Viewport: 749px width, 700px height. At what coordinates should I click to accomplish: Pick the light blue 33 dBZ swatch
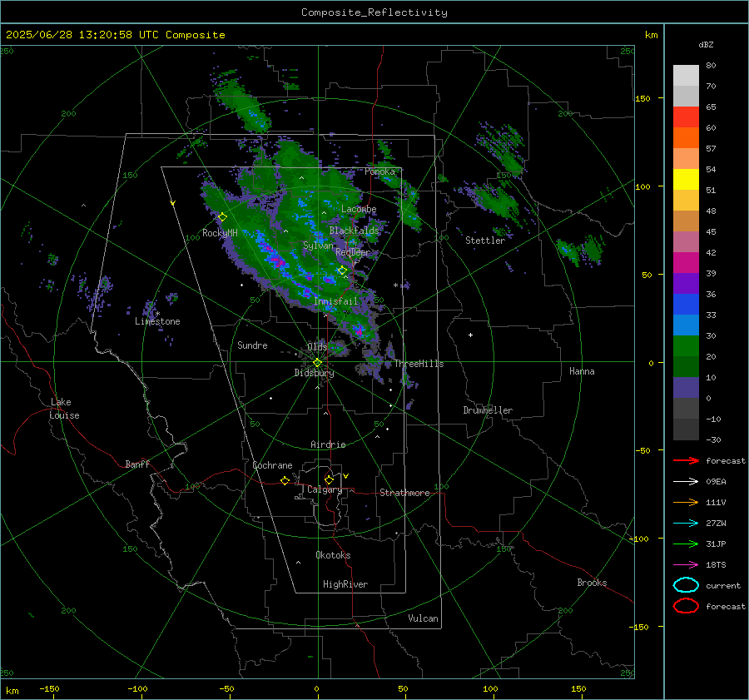[x=686, y=325]
